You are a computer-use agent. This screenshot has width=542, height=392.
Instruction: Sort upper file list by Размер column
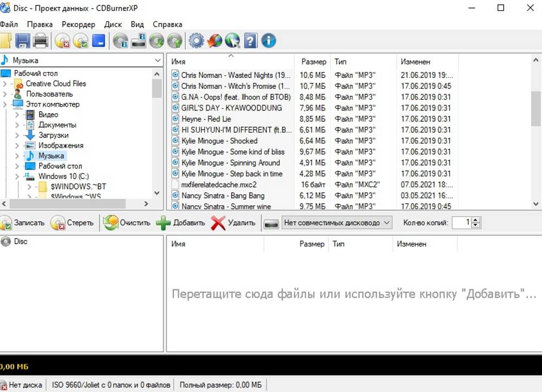pos(312,62)
